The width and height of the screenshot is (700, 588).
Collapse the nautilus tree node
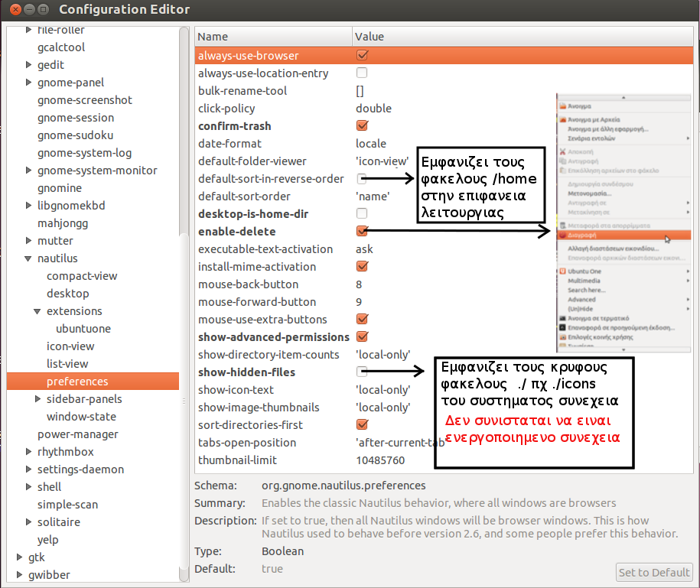28,258
